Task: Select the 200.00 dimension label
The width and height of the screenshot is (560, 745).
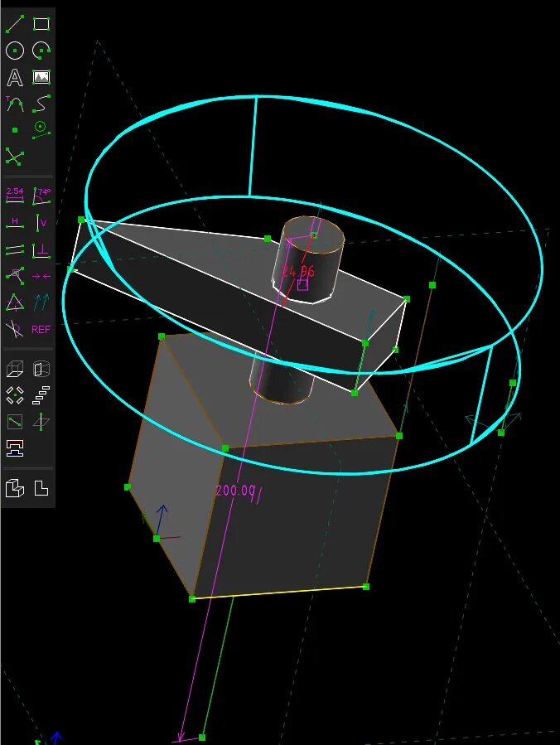Action: pos(235,491)
